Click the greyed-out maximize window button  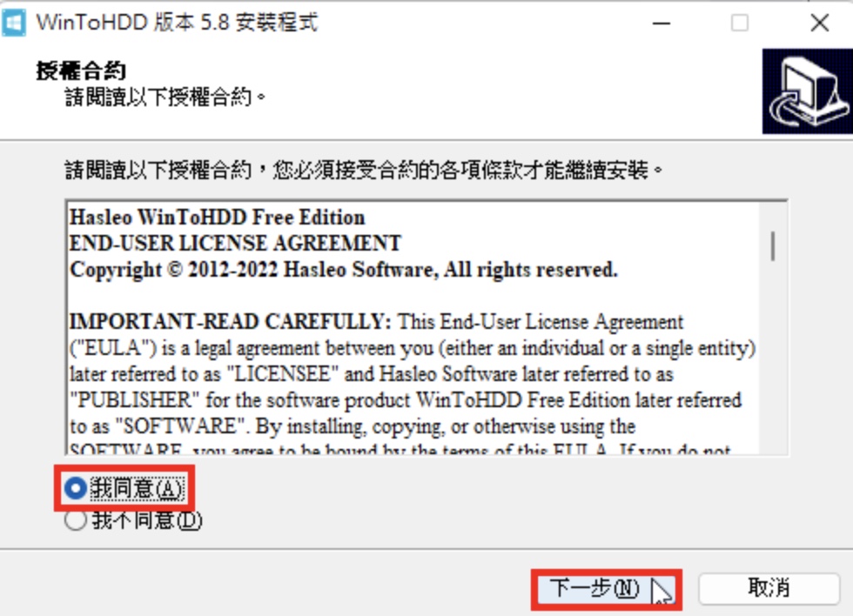(x=739, y=23)
